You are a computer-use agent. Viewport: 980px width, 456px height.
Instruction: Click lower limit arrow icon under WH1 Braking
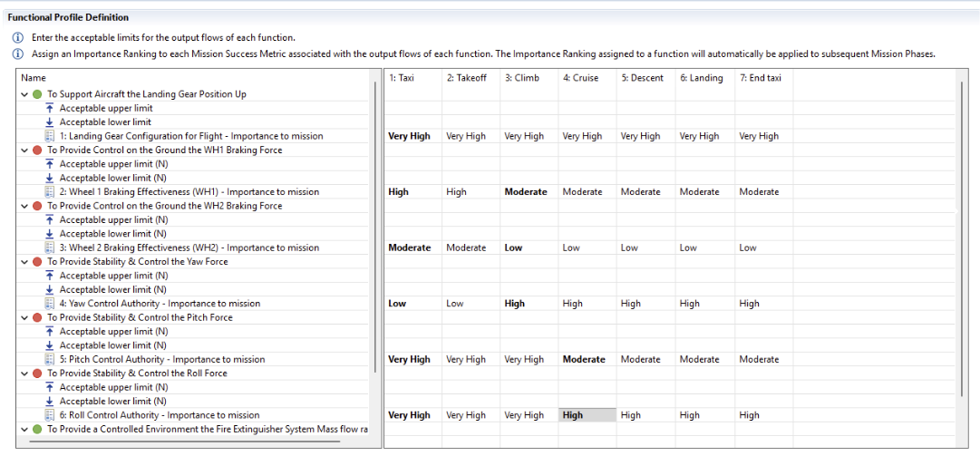click(50, 178)
